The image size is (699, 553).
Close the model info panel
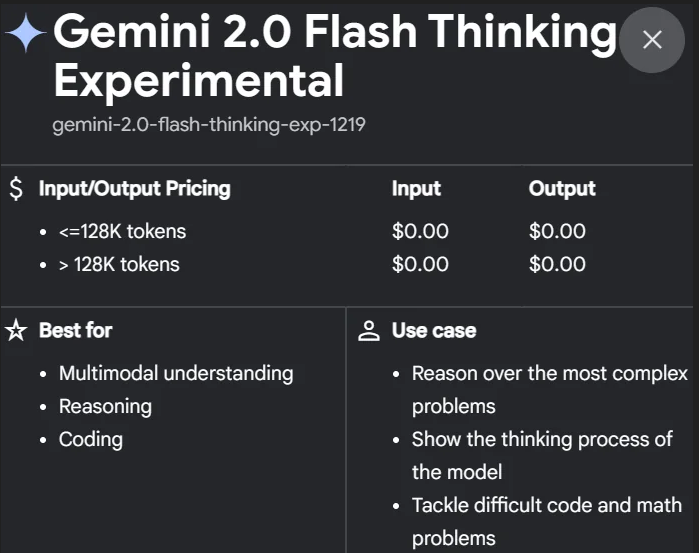(652, 39)
